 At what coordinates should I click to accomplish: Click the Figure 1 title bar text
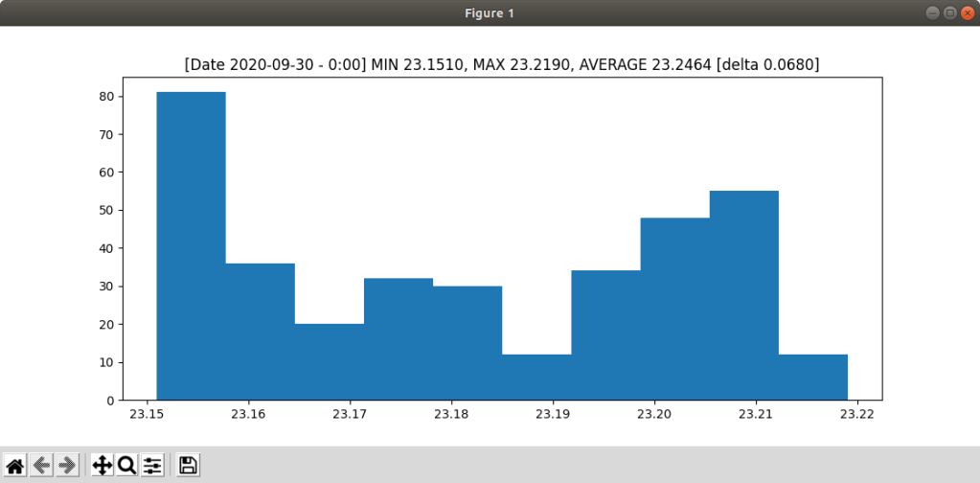(490, 12)
